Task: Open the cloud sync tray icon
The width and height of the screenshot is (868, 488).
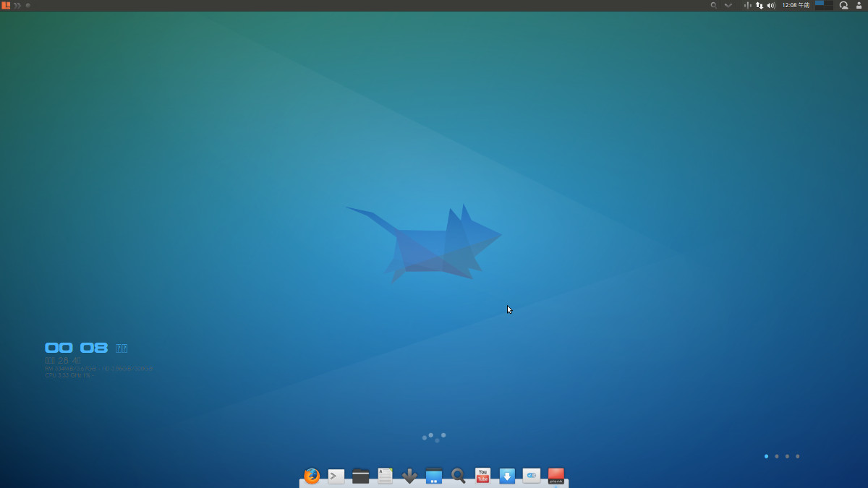Action: (843, 5)
